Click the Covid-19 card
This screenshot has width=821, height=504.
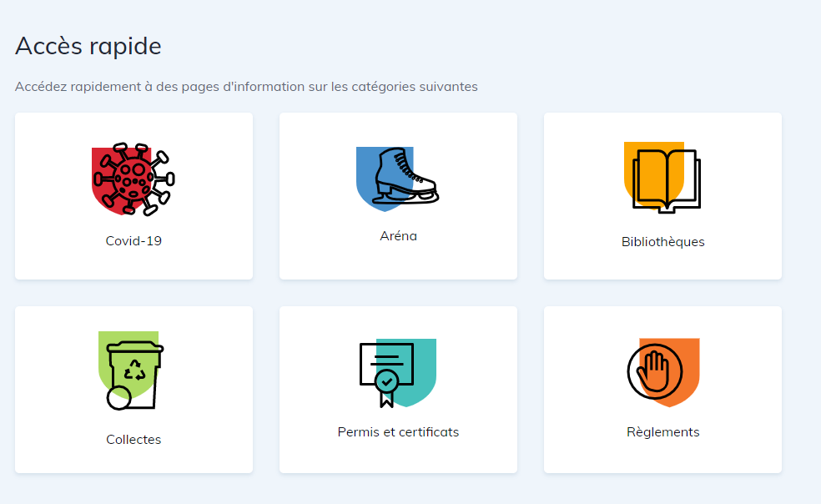133,195
